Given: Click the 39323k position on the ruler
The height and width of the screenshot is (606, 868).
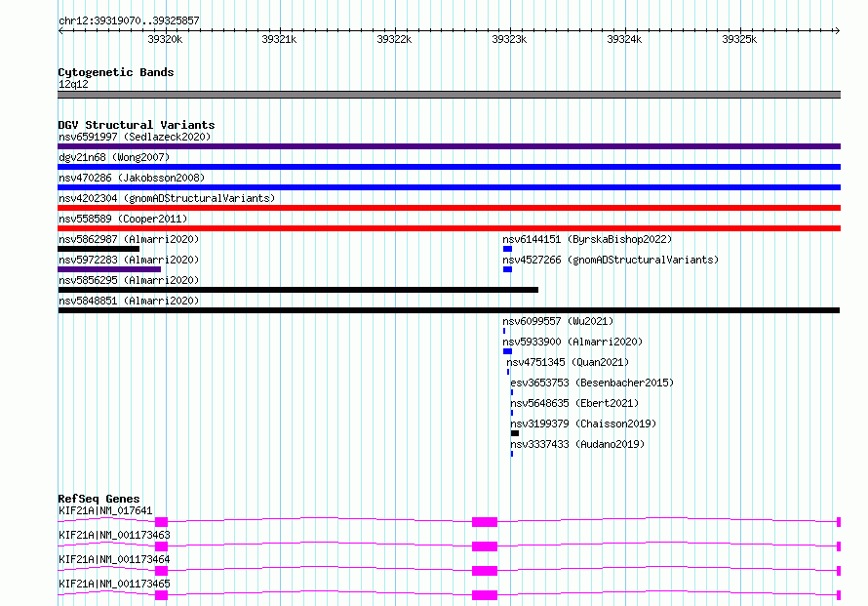Looking at the screenshot, I should point(509,39).
